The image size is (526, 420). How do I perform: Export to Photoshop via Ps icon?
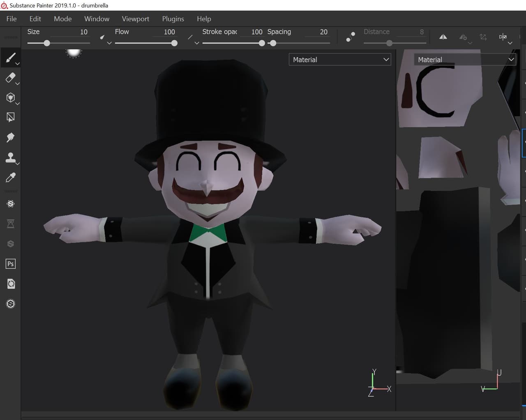click(x=11, y=264)
